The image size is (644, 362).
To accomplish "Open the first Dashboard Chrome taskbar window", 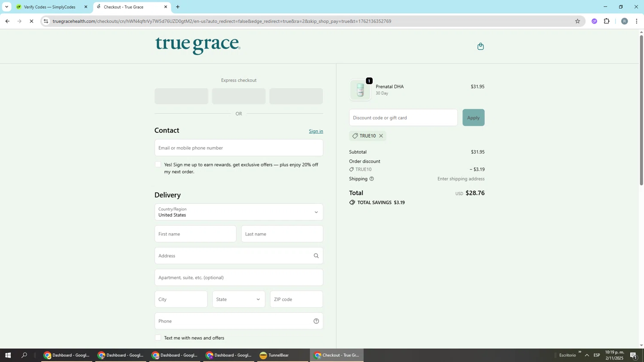I will tap(67, 355).
